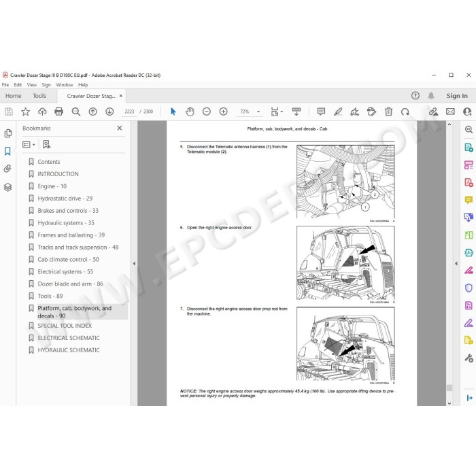Add a sticky note comment
The height and width of the screenshot is (476, 476).
(321, 112)
